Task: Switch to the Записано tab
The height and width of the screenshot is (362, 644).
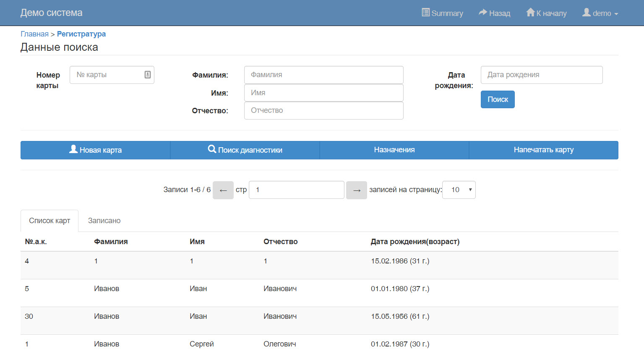Action: tap(104, 221)
